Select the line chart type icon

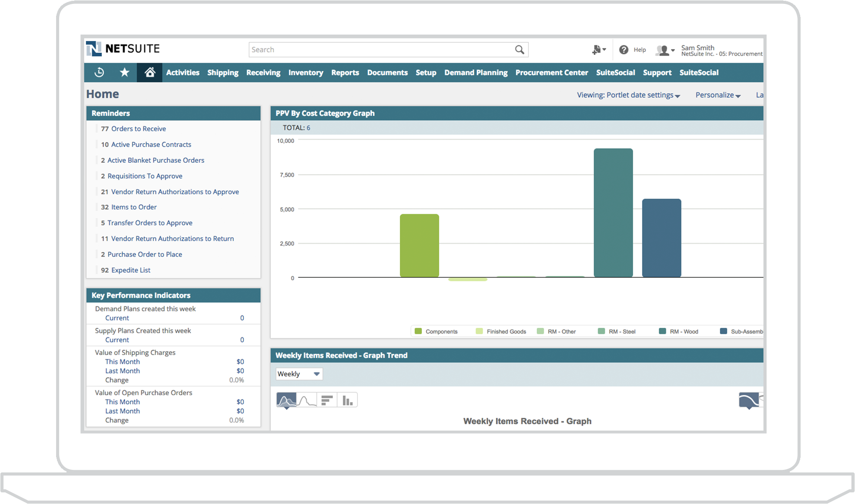(307, 400)
